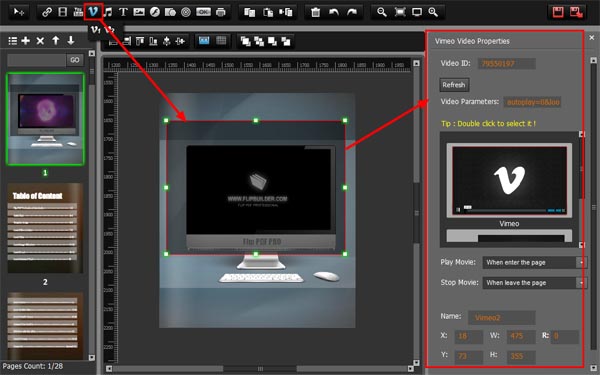Copy the selected object
The height and width of the screenshot is (375, 600).
point(249,12)
